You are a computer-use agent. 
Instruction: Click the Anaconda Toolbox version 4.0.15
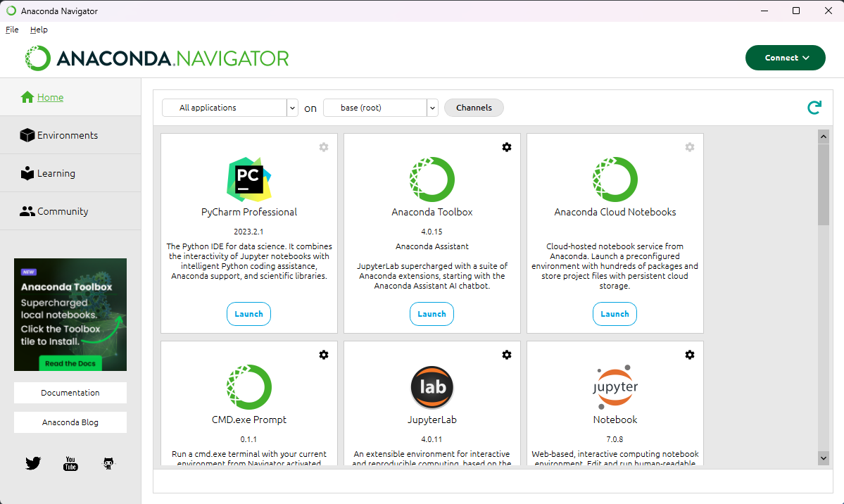pos(432,232)
